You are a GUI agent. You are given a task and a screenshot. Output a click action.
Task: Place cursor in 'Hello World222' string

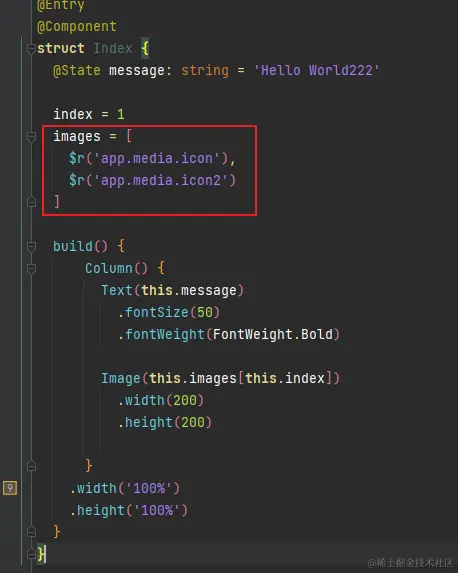pyautogui.click(x=317, y=70)
